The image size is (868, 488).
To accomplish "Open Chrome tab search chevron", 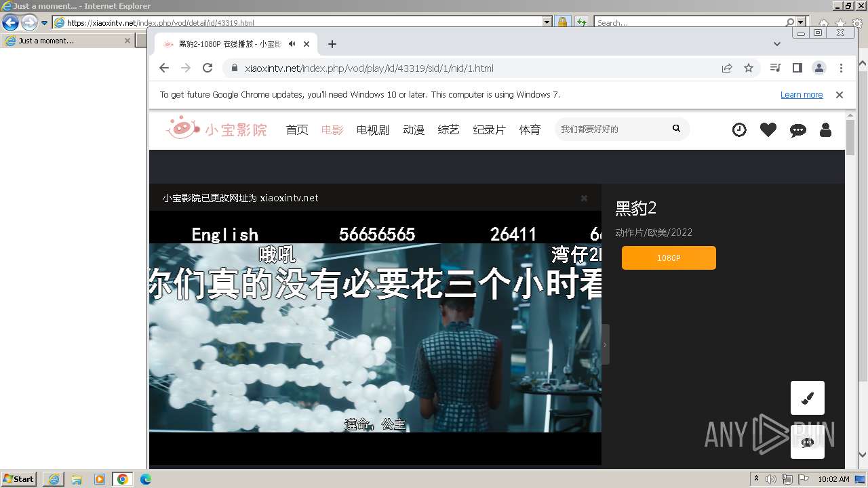I will (777, 44).
